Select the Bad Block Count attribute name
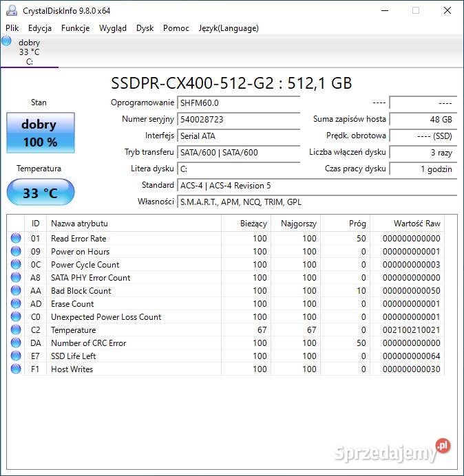Viewport: 464px width, 476px height. click(81, 291)
